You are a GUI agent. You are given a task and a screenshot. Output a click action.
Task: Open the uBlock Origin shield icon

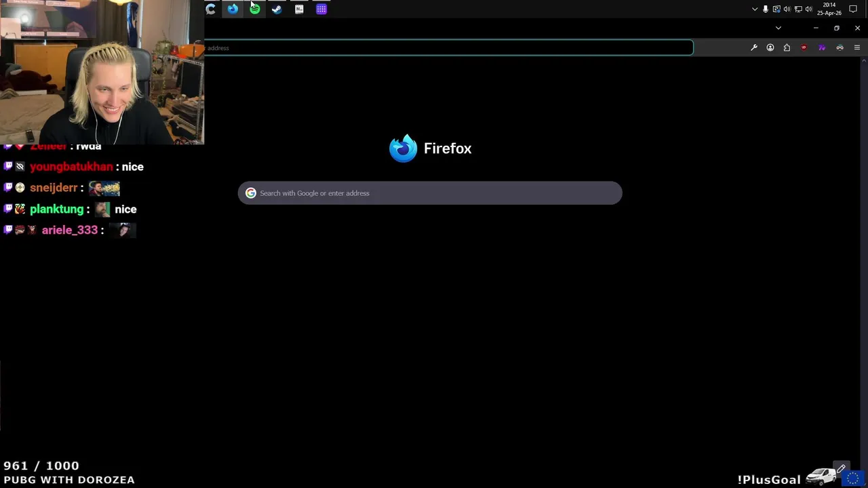coord(804,47)
